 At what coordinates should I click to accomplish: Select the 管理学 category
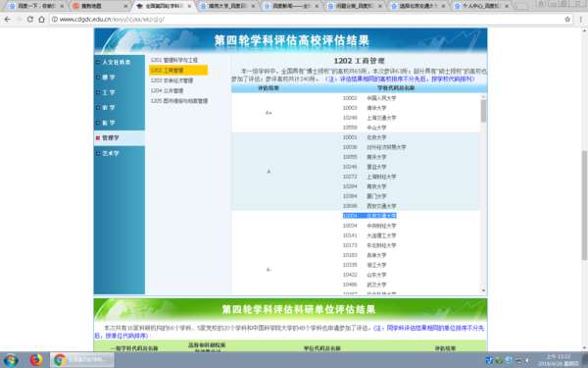(x=110, y=137)
